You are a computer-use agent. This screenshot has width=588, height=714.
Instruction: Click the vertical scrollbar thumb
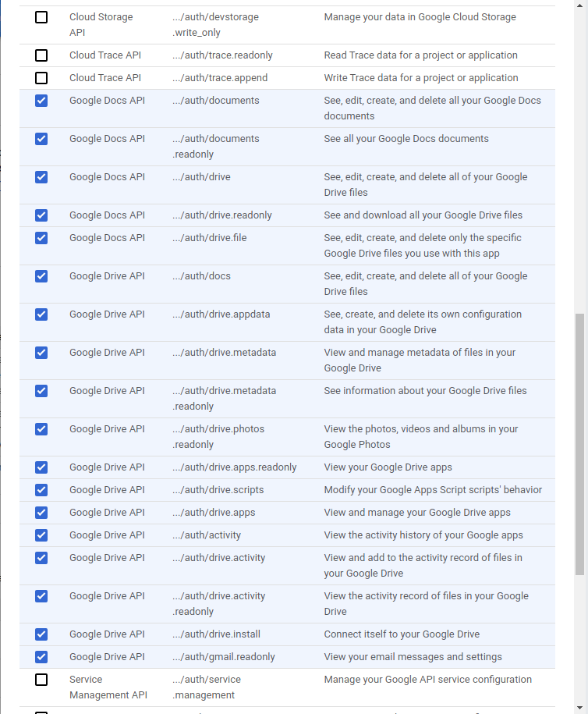pos(579,444)
